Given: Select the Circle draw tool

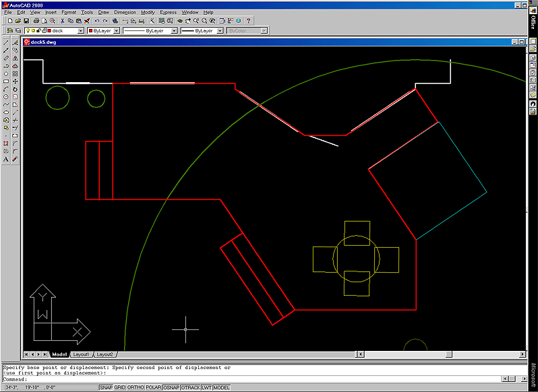Looking at the screenshot, I should point(6,97).
